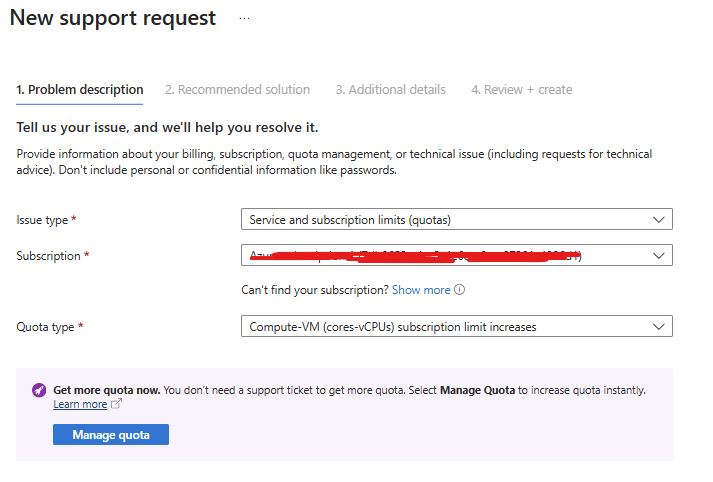Click the redacted Subscription value field

pos(420,256)
